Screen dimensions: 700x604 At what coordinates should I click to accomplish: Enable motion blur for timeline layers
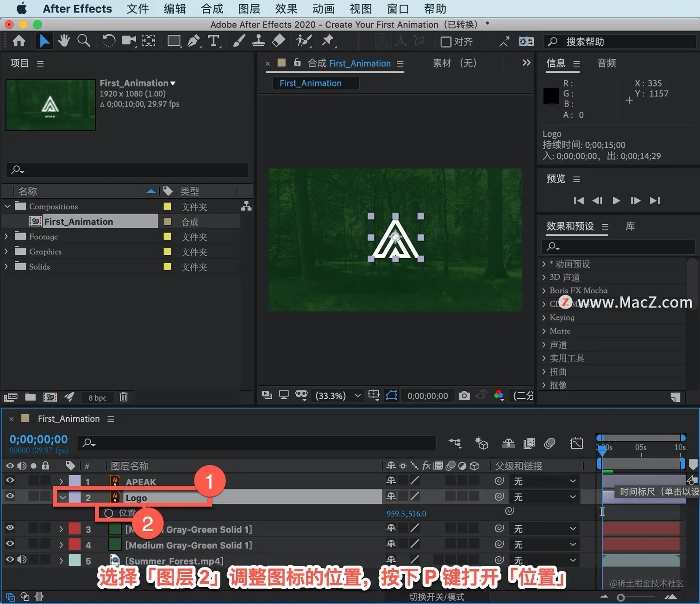(x=550, y=443)
